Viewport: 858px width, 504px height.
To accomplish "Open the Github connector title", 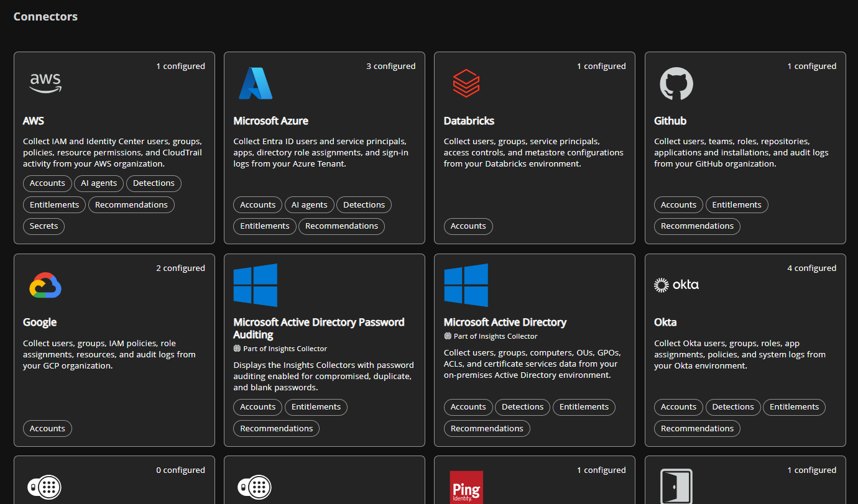I will pos(670,121).
